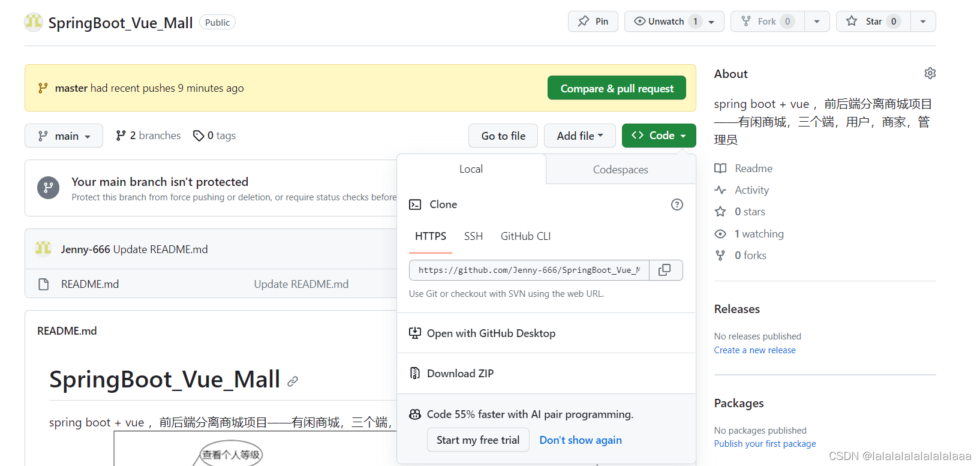Image resolution: width=980 pixels, height=466 pixels.
Task: Click the GitHub Desktop icon
Action: coord(415,333)
